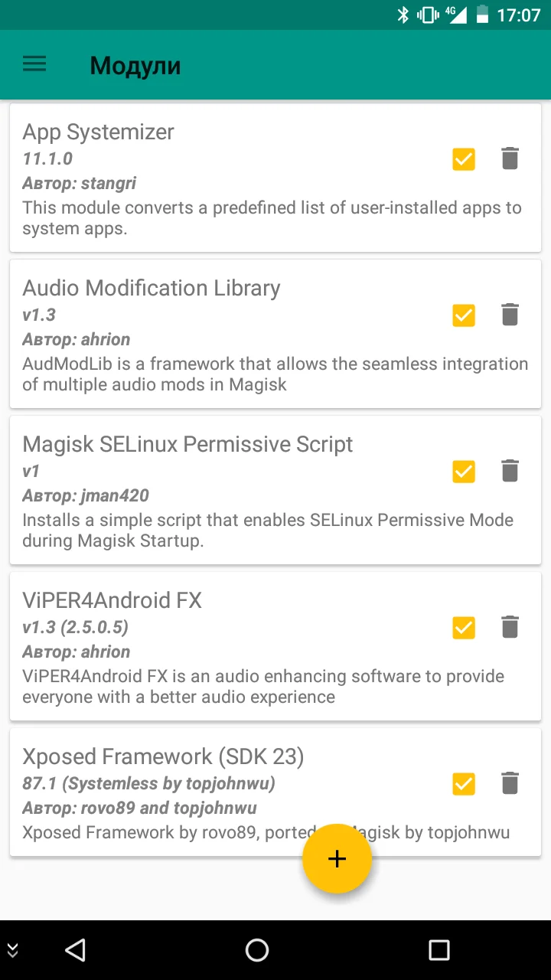Uncheck Xposed Framework (SDK 23) module
This screenshot has width=551, height=980.
(x=464, y=783)
